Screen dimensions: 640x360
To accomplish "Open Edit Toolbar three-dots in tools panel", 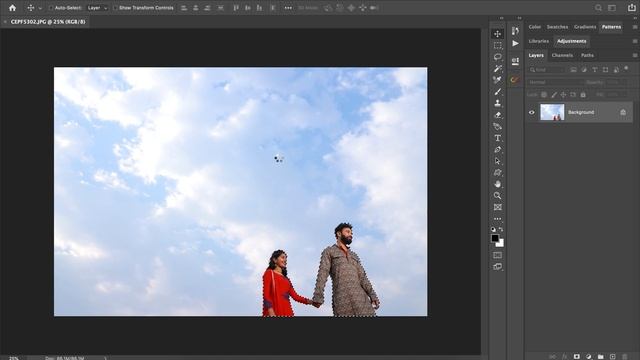I will tap(497, 219).
